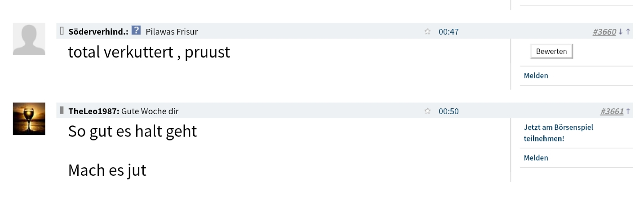This screenshot has width=644, height=200.
Task: Report the Pilawas Frisur post via Melden
Action: 536,76
